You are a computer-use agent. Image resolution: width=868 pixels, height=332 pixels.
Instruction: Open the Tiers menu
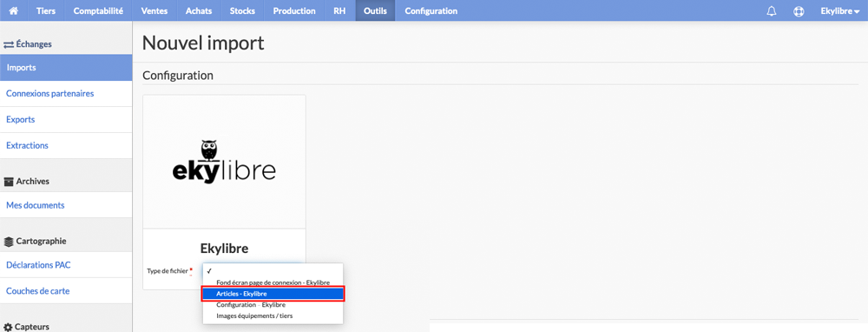click(x=46, y=10)
